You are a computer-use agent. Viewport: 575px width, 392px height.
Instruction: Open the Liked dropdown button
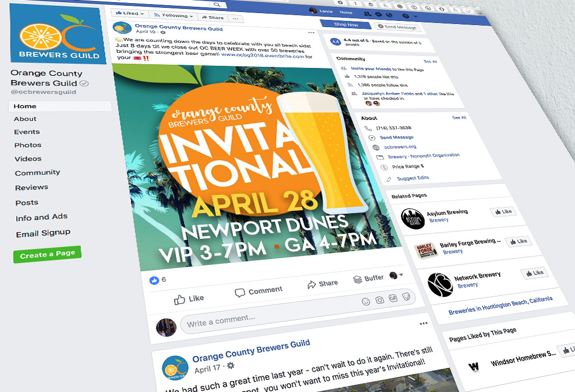(x=130, y=13)
